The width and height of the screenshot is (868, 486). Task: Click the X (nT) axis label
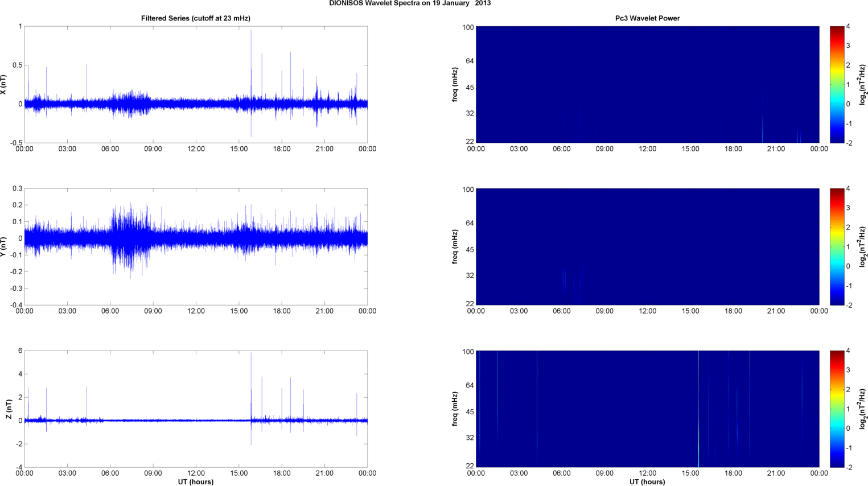point(4,85)
